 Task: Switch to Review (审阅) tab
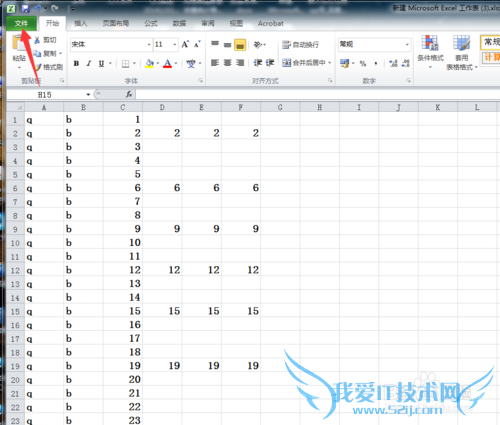[x=208, y=23]
